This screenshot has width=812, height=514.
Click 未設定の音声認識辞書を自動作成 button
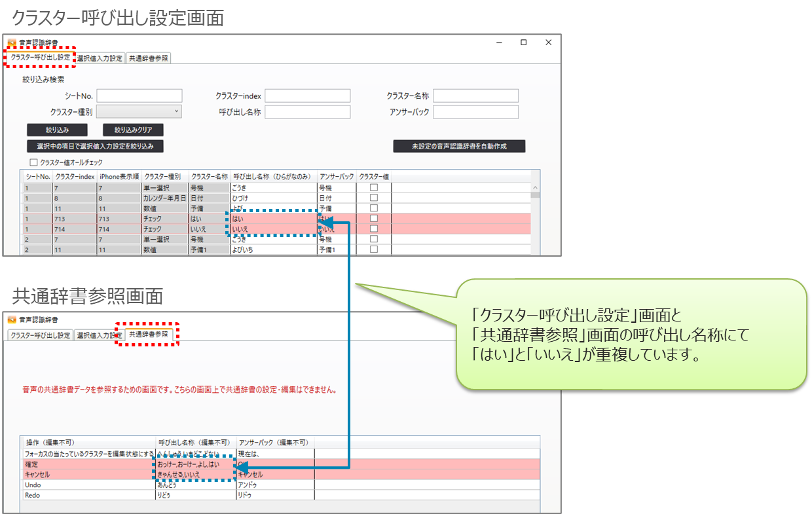pyautogui.click(x=459, y=147)
